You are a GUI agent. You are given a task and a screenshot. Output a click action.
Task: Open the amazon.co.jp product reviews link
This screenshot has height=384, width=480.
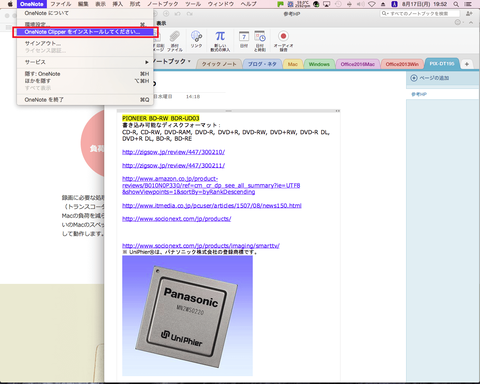point(211,185)
